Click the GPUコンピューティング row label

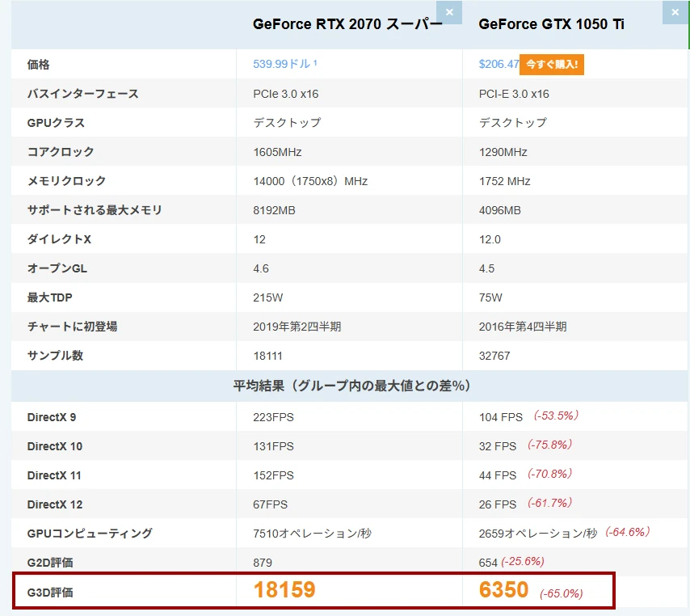pyautogui.click(x=90, y=534)
